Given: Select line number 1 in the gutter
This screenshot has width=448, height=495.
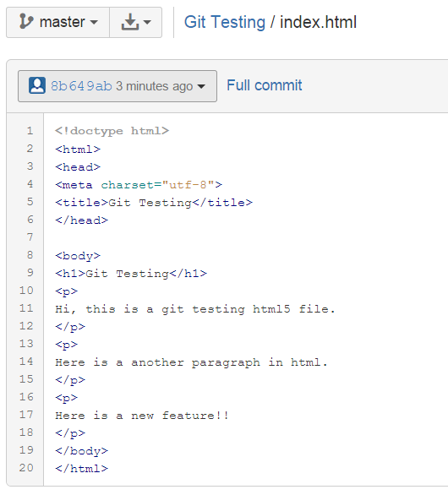Looking at the screenshot, I should point(30,131).
